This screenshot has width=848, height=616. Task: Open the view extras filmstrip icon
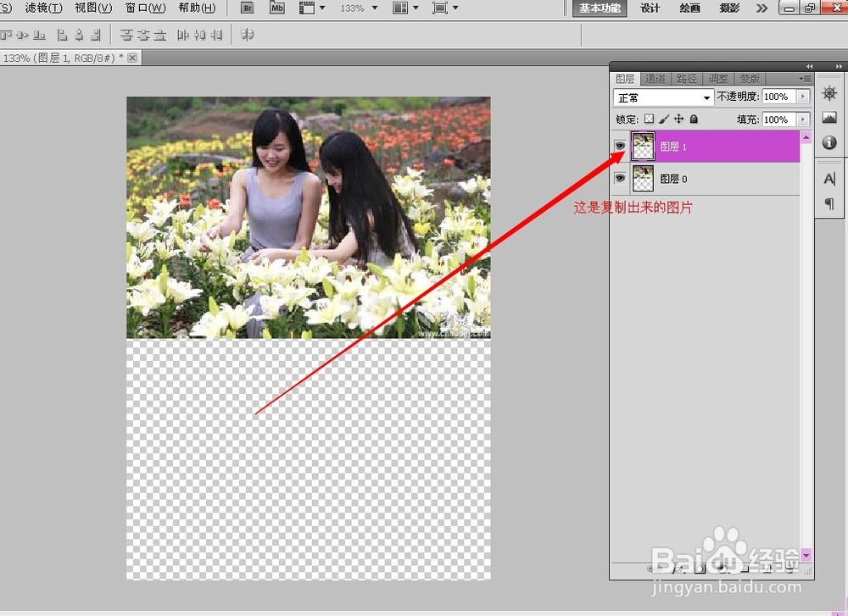pyautogui.click(x=307, y=8)
